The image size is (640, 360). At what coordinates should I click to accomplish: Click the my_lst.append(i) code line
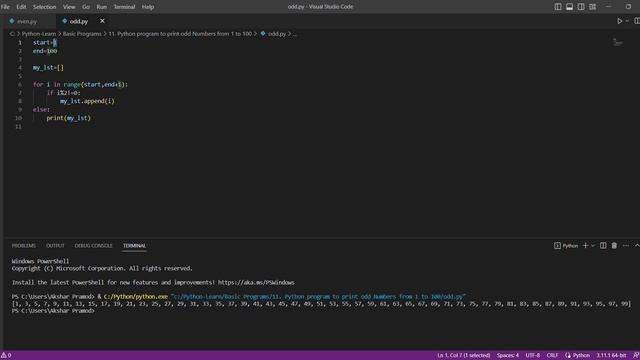(87, 101)
